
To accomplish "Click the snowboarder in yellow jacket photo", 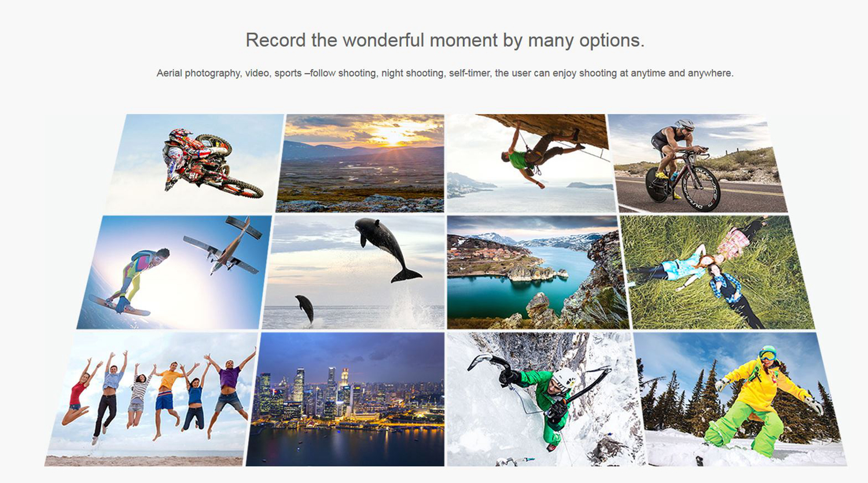I will (x=741, y=399).
